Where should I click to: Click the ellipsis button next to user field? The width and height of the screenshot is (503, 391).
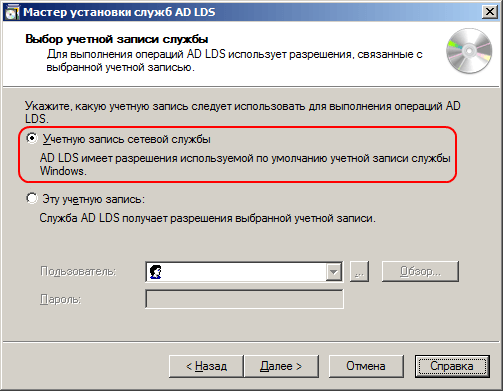(359, 272)
